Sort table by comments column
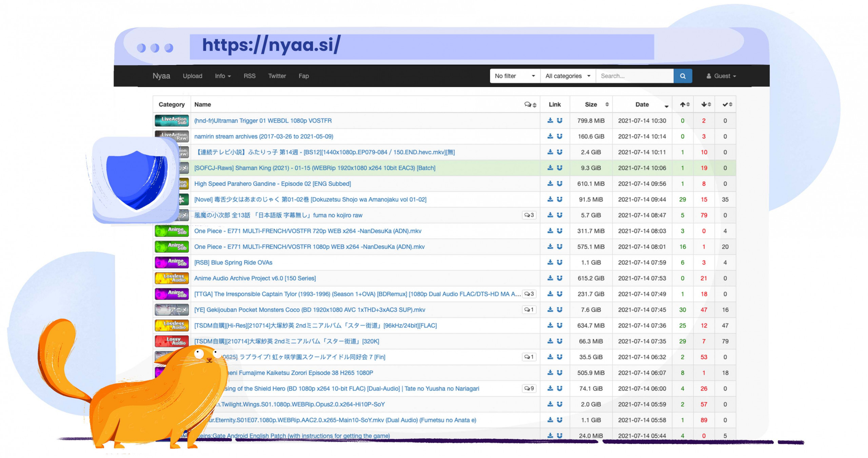 pyautogui.click(x=530, y=104)
